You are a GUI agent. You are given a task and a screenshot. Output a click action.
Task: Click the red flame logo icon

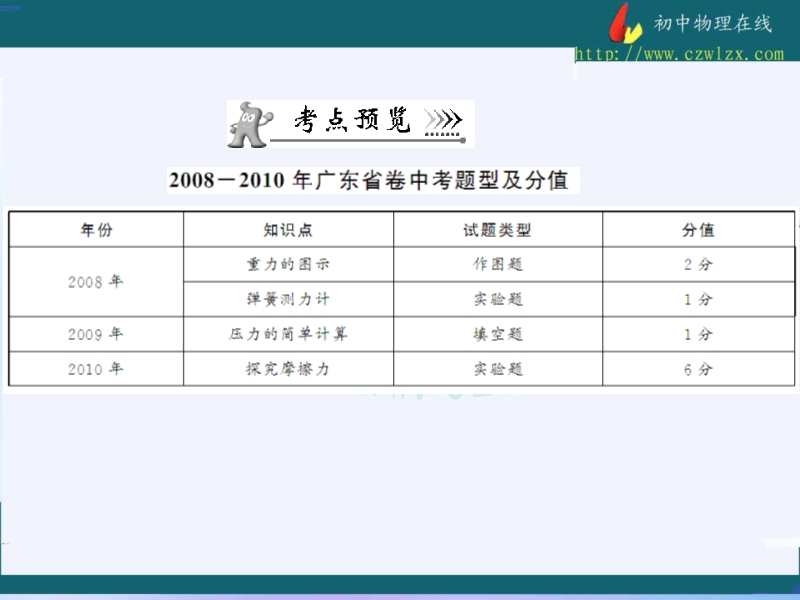coord(626,24)
